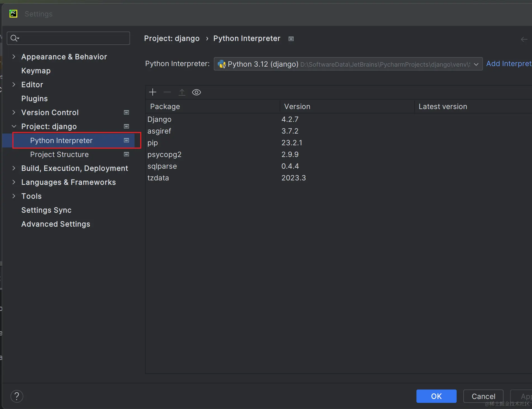532x409 pixels.
Task: Click the project-level icon next to the breadcrumb
Action: coord(291,39)
